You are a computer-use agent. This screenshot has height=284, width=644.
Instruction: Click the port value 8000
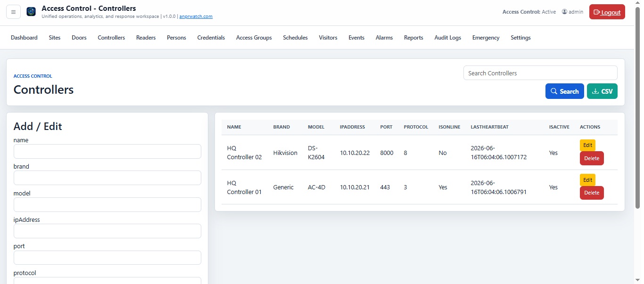pos(387,153)
